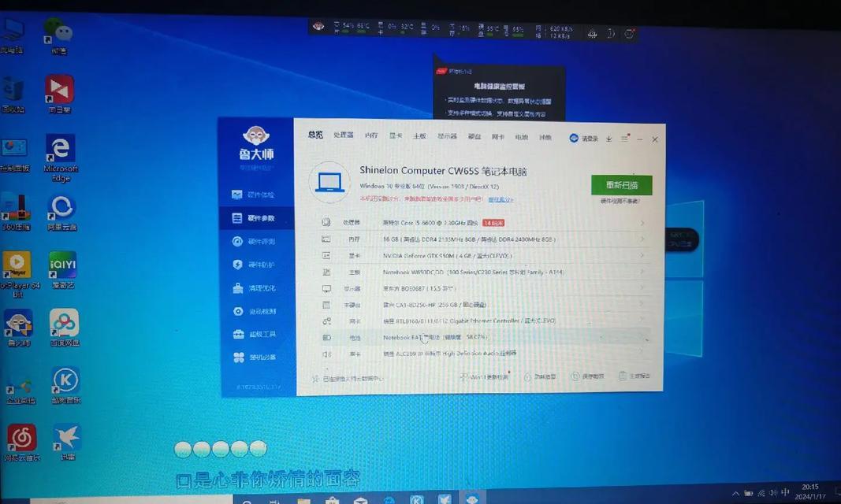Select the High Definition Audio sound card text
841x504 pixels.
tap(449, 354)
